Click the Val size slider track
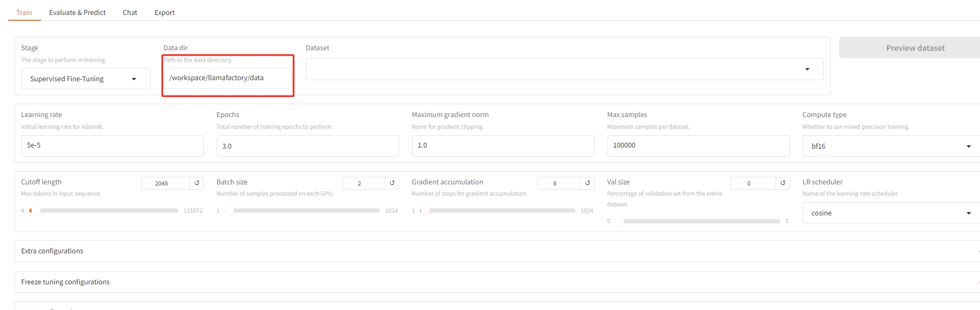The height and width of the screenshot is (310, 980). [x=699, y=221]
